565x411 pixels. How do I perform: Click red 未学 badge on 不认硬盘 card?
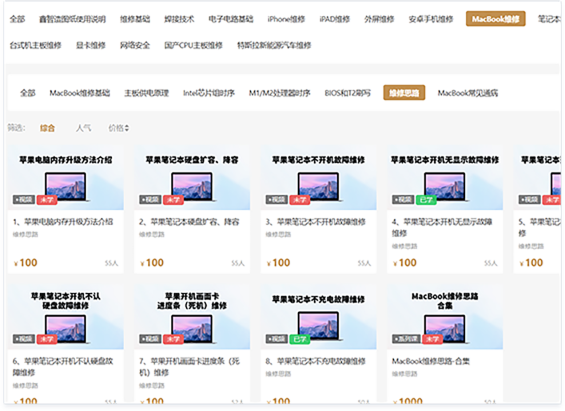click(x=47, y=339)
